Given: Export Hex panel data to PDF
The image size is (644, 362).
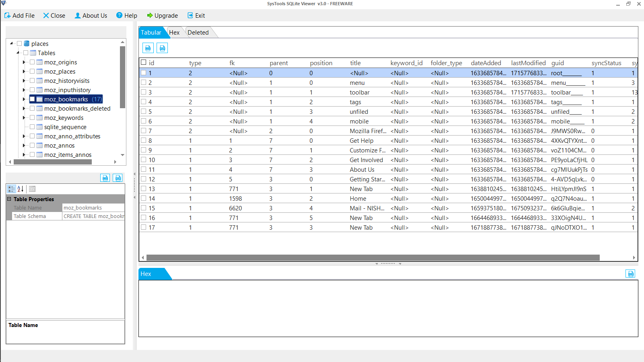Looking at the screenshot, I should [630, 274].
